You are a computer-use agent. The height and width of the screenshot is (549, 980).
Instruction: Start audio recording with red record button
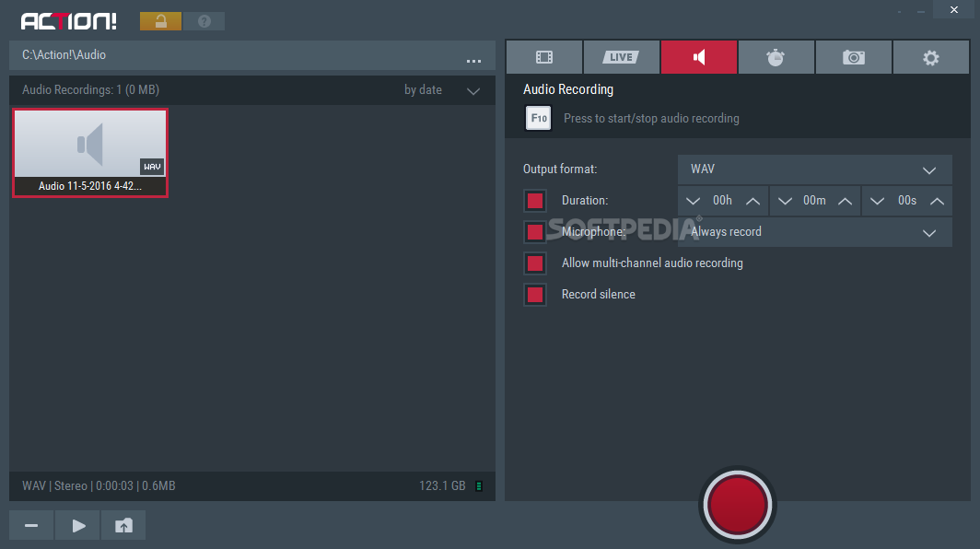738,505
